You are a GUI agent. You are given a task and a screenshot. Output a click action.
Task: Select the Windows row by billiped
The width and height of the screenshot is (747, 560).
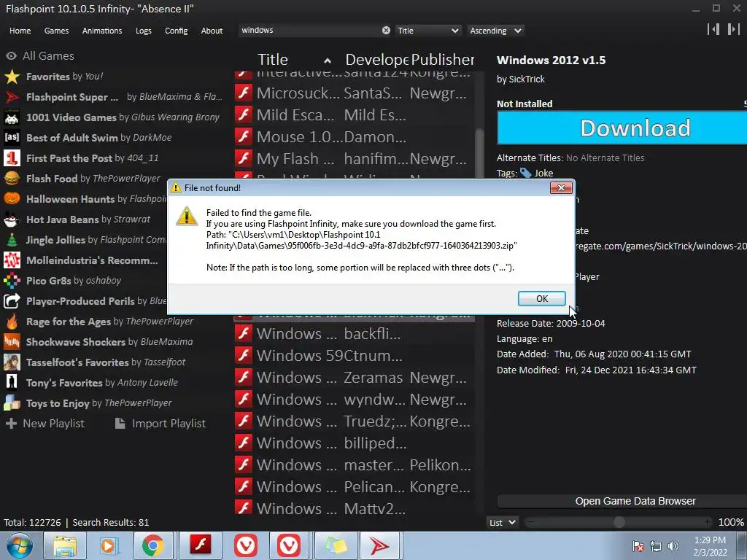(354, 443)
